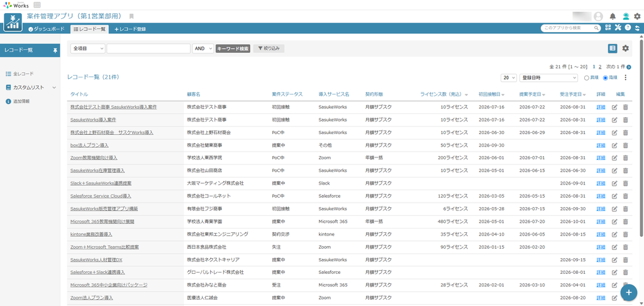Viewport: 644px width, 306px height.
Task: Click the 契約交渉 status cell
Action: tap(280, 234)
